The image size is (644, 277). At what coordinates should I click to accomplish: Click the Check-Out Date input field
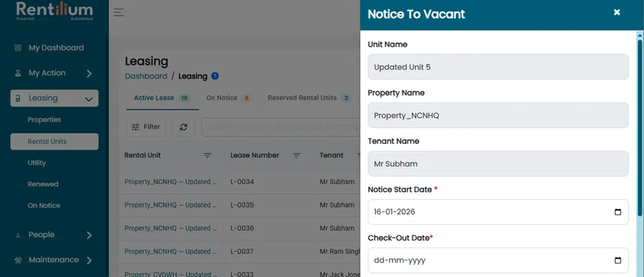pyautogui.click(x=498, y=261)
